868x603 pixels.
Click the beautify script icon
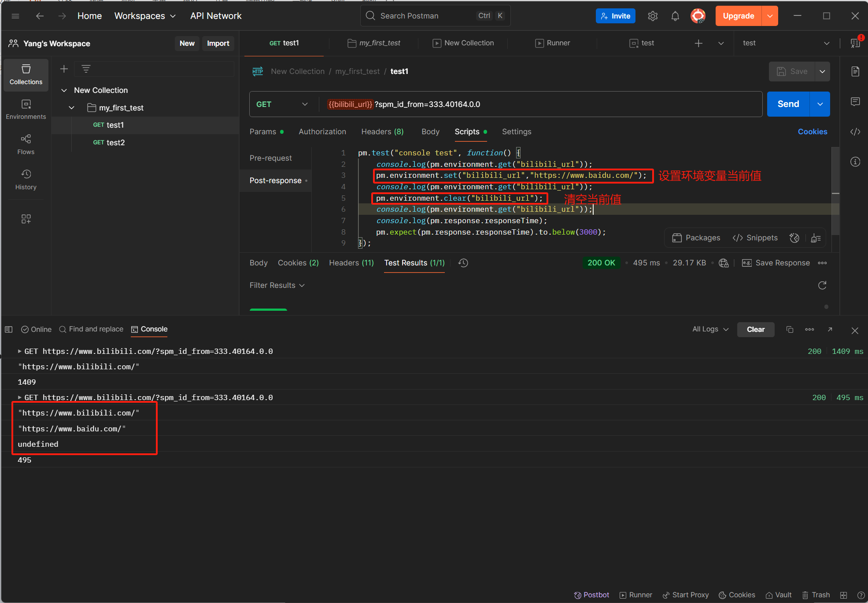pyautogui.click(x=816, y=238)
